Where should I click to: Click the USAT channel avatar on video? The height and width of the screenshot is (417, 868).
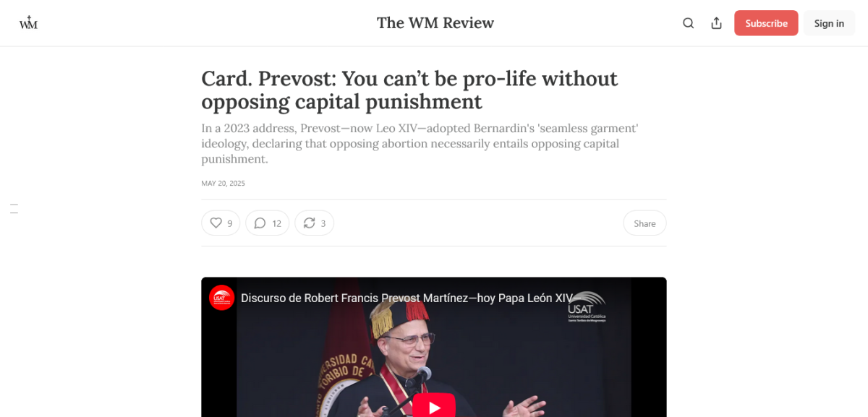point(222,298)
